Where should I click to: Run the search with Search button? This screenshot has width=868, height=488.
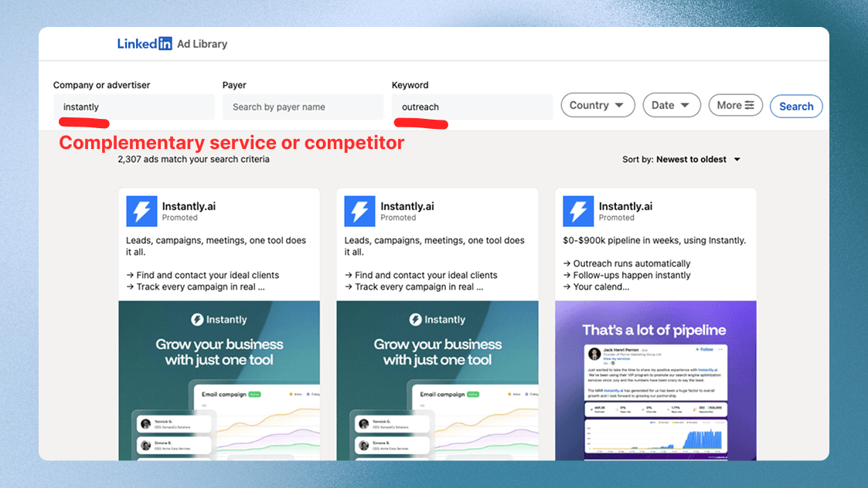pyautogui.click(x=796, y=107)
